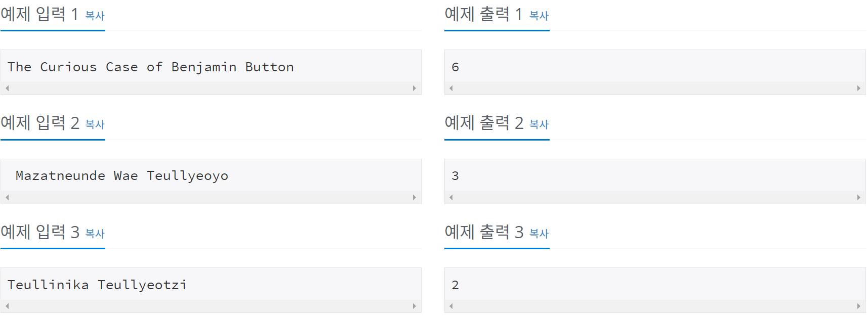Copy example input 1 using 복사 link
Screen dimensions: 868x317
[96, 16]
